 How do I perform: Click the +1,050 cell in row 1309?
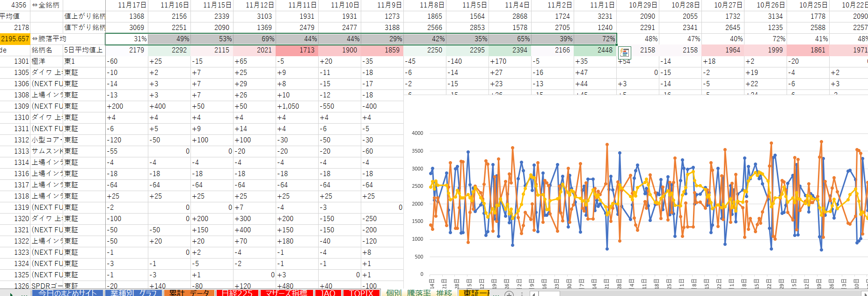(x=297, y=106)
